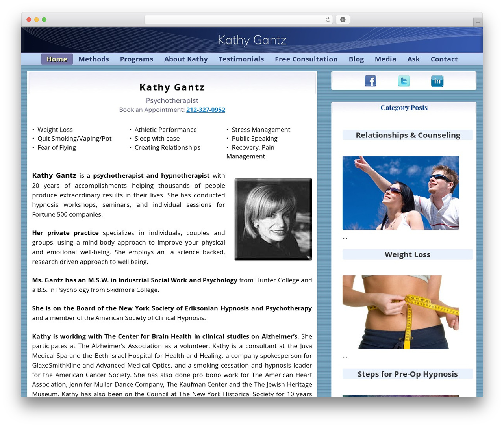Go to About Kathy page

[186, 59]
